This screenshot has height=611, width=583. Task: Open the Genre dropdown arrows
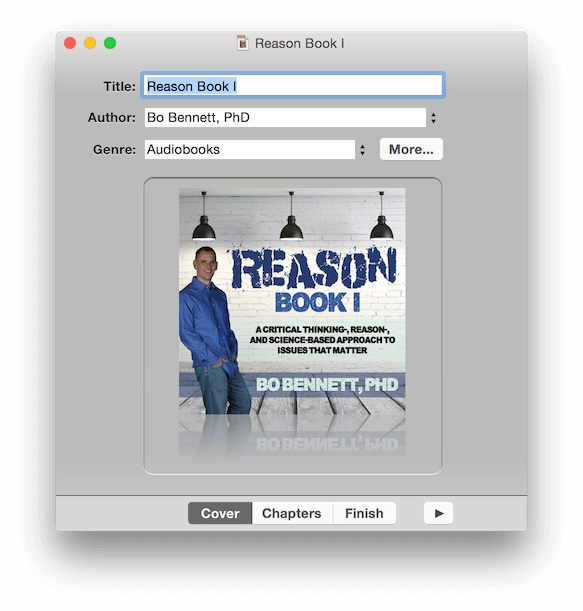click(362, 150)
